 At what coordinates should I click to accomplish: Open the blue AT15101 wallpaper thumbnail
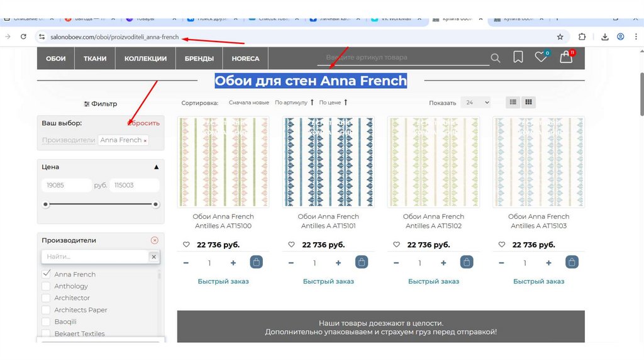[x=328, y=162]
